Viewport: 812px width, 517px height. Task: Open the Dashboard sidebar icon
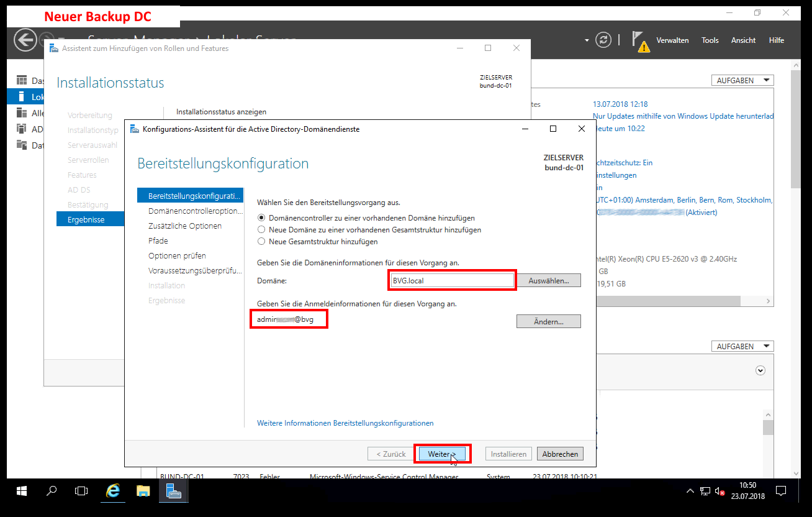click(22, 81)
